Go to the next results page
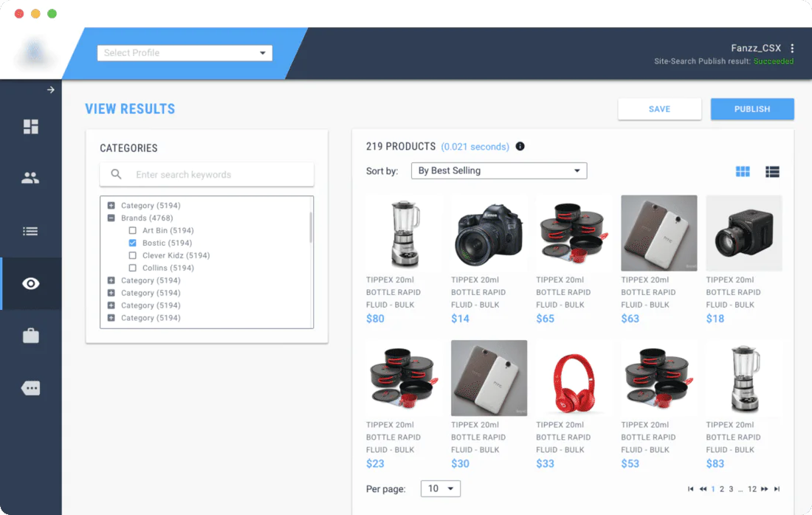 (x=764, y=488)
